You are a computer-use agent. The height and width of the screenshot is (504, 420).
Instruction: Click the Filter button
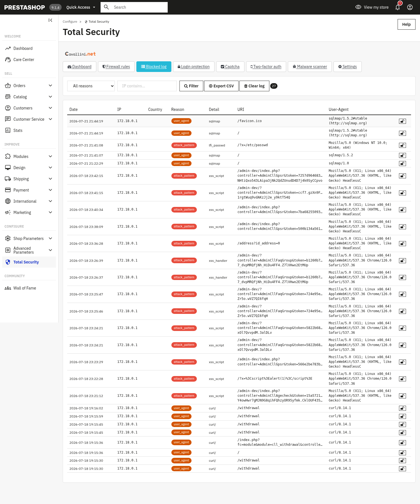[191, 86]
